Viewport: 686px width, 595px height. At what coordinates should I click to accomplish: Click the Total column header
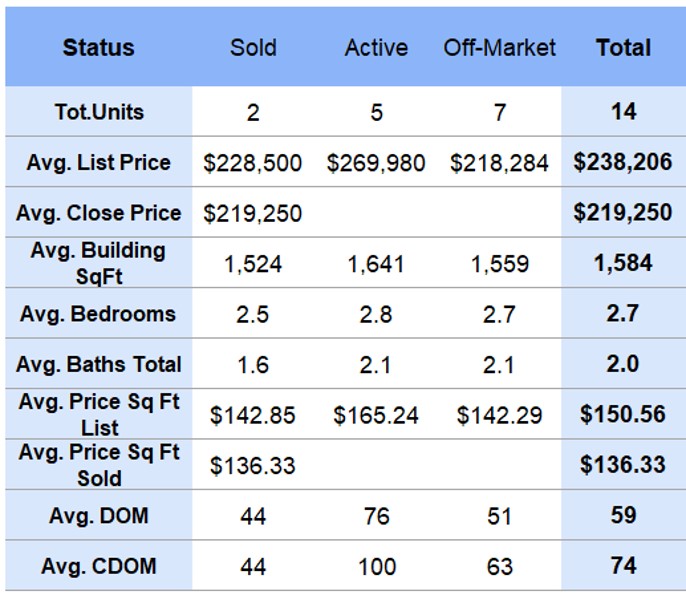623,48
